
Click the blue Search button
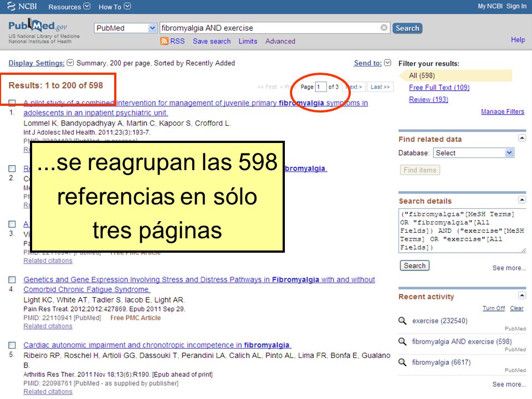(x=407, y=28)
